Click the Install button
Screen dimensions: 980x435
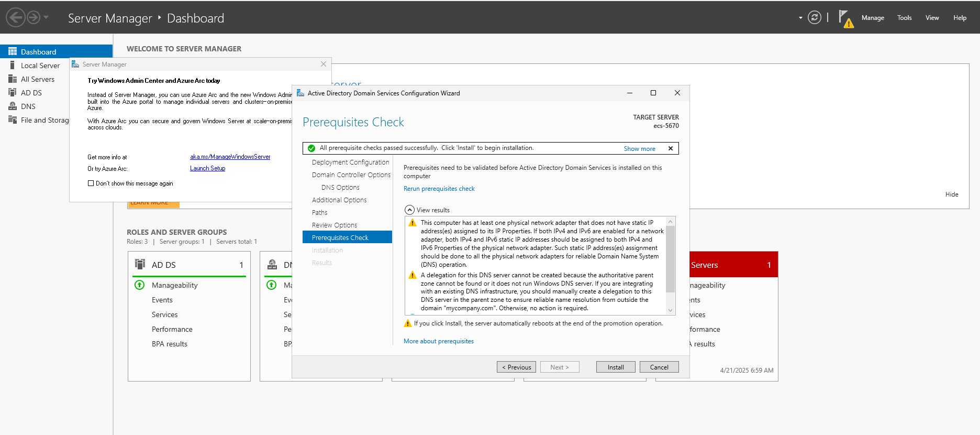tap(616, 367)
